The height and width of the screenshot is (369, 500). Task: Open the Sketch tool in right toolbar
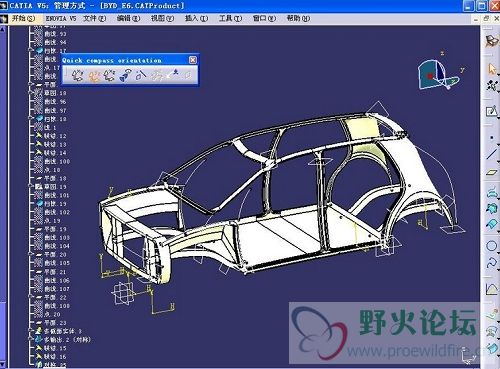[x=492, y=111]
